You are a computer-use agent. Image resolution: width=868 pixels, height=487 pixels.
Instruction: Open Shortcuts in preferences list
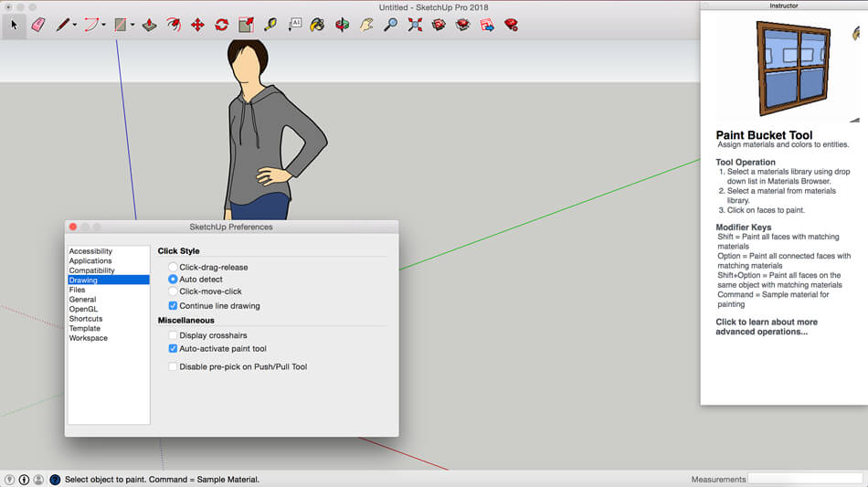tap(85, 319)
